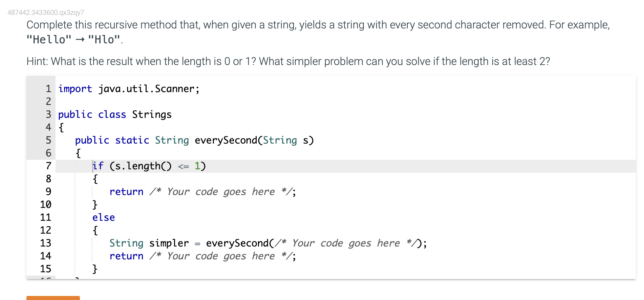Click the everySecond method name on line 5
644x300 pixels.
(226, 140)
